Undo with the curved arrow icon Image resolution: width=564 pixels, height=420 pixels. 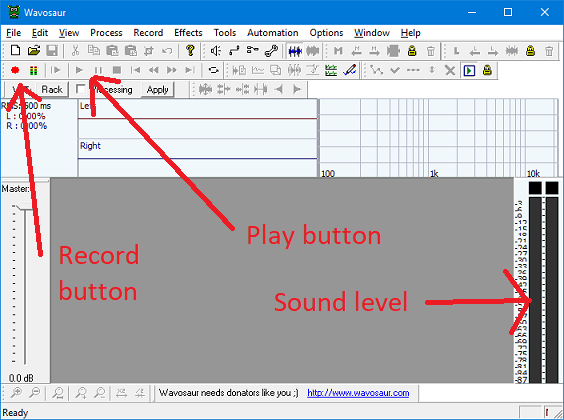(x=167, y=51)
